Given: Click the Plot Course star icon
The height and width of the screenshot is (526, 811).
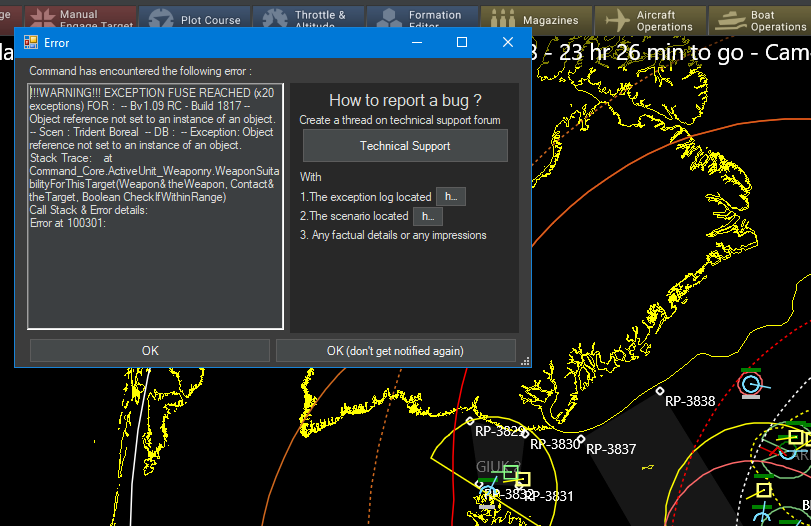Looking at the screenshot, I should click(161, 20).
